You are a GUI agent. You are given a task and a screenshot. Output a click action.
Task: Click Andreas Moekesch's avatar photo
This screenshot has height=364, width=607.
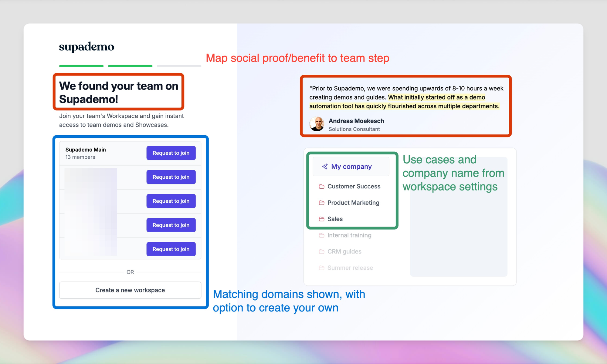tap(317, 124)
